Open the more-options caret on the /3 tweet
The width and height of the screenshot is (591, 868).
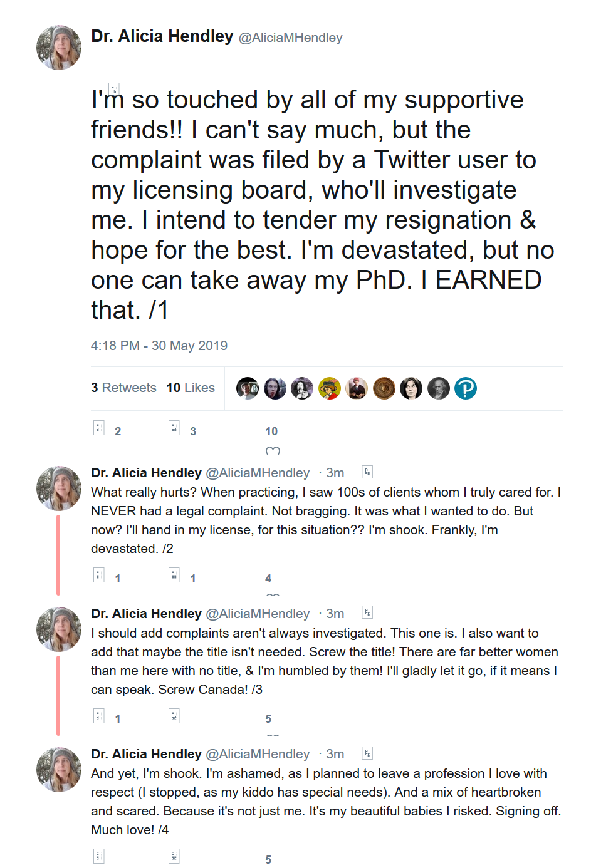[x=367, y=612]
